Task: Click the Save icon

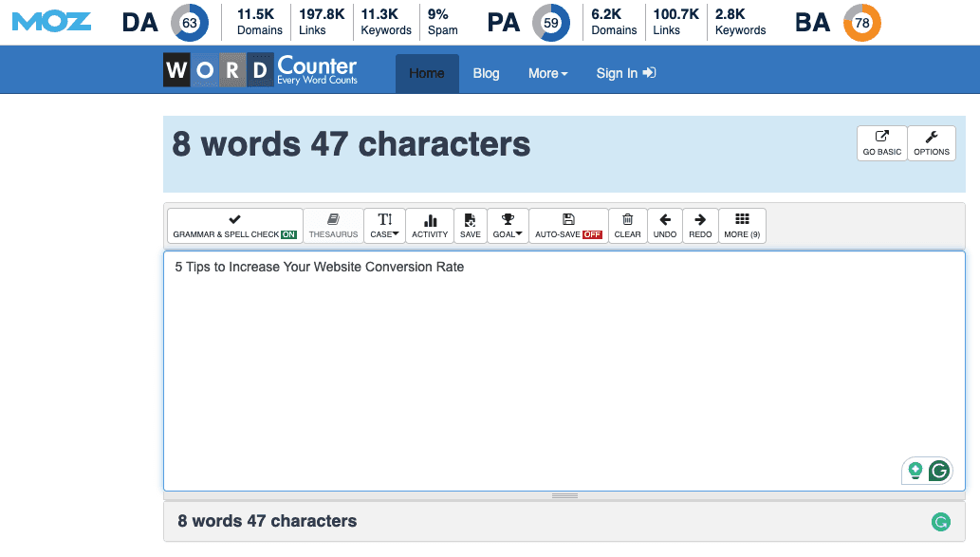Action: (470, 225)
